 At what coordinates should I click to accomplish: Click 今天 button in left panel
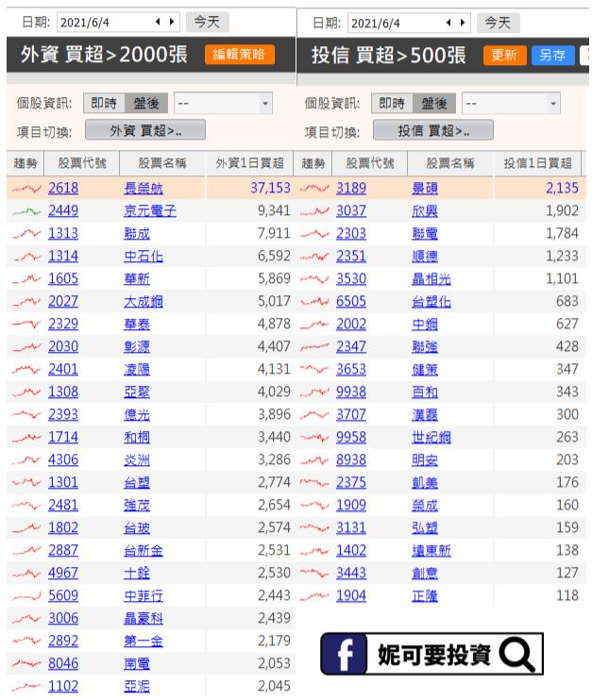pyautogui.click(x=207, y=22)
